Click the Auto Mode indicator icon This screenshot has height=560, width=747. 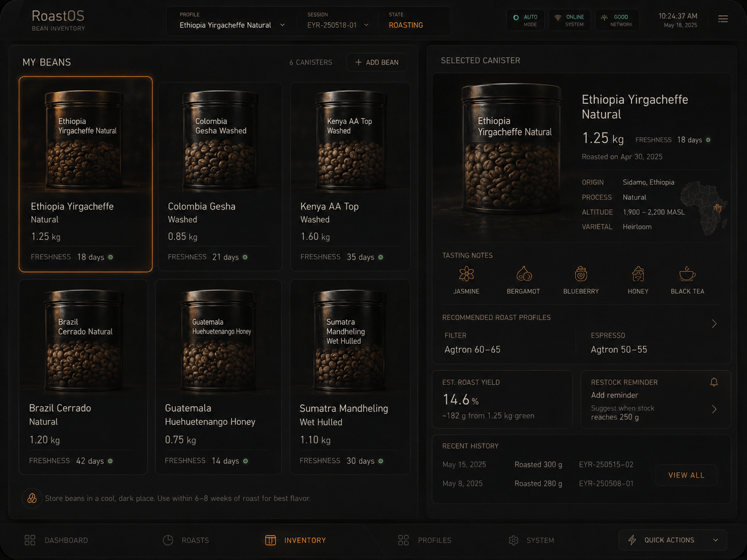pos(516,18)
